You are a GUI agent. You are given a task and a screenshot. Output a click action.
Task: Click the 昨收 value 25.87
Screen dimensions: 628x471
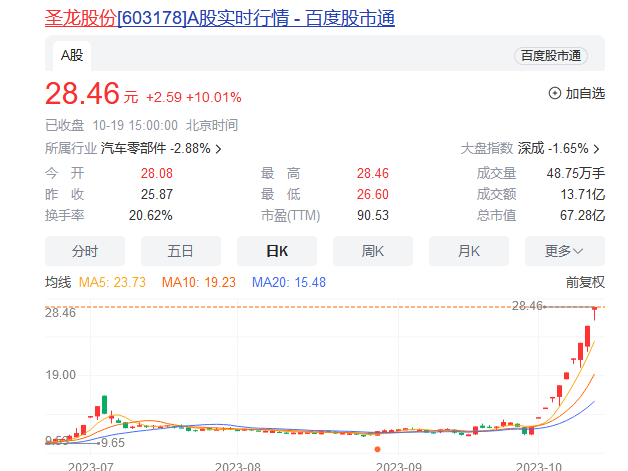click(x=157, y=194)
